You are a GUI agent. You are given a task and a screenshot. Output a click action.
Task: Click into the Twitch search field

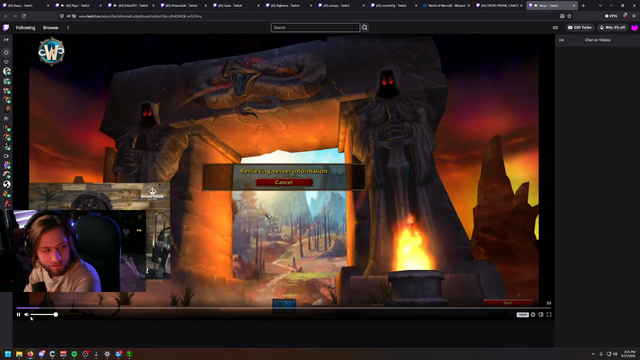(x=315, y=27)
